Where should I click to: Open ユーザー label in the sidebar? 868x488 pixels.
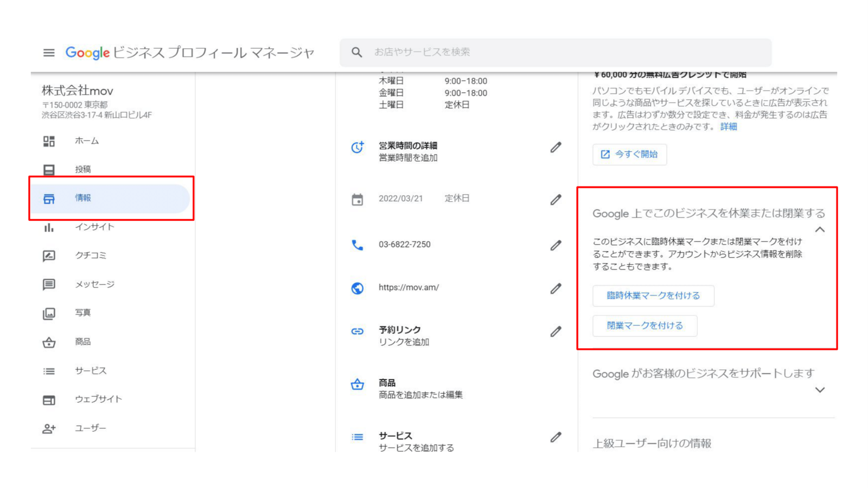coord(91,428)
